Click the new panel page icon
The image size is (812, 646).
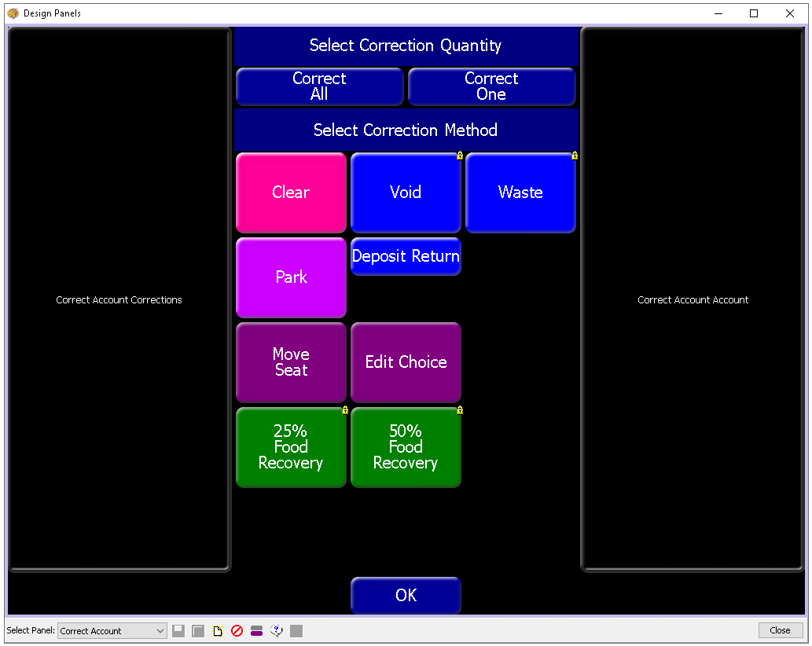point(218,631)
